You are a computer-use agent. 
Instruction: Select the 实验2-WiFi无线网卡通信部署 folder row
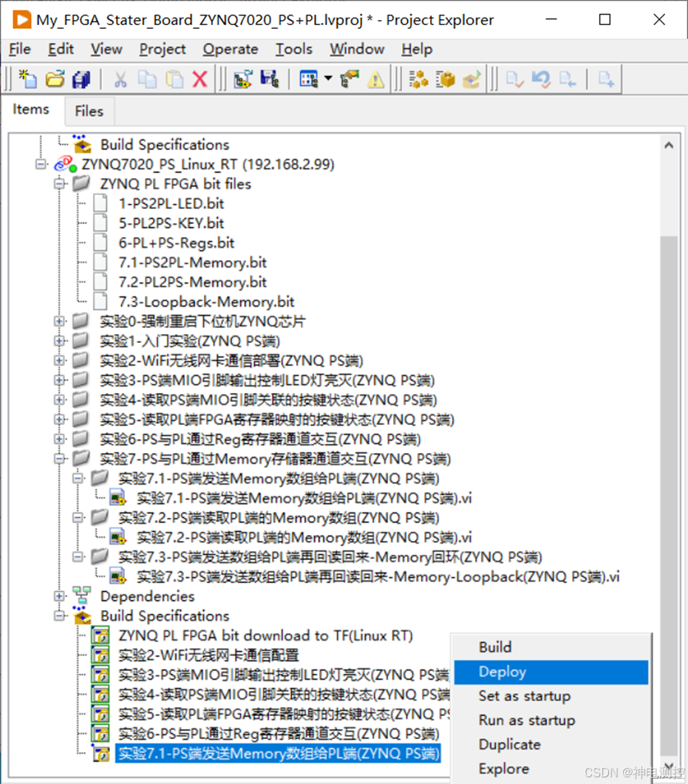point(231,361)
